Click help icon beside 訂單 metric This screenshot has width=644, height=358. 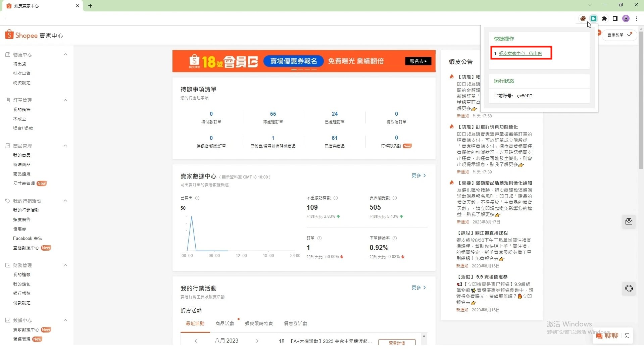(319, 238)
